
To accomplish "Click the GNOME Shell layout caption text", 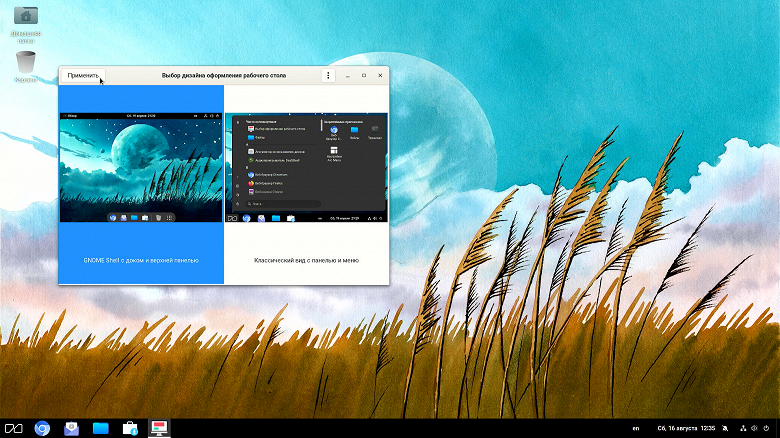I will 141,260.
